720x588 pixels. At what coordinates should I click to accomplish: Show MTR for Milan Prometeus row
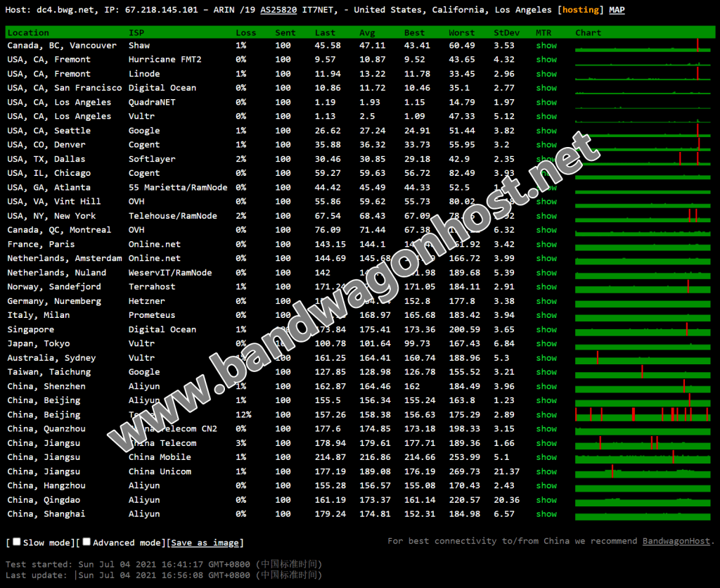click(546, 315)
